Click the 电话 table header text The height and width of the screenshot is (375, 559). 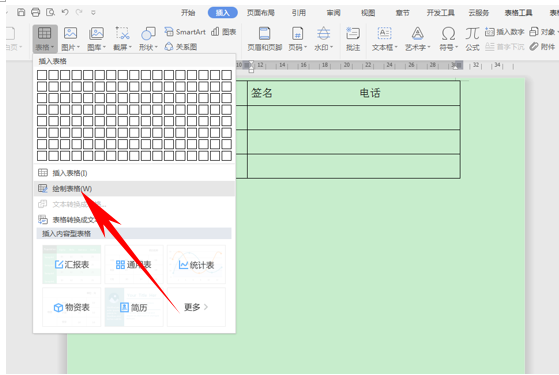tap(370, 93)
